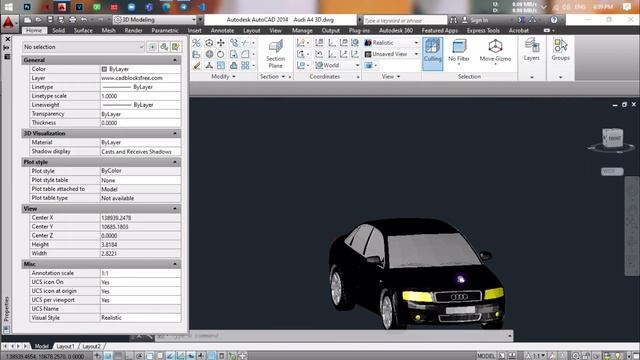Open the Parametric ribbon tab
The height and width of the screenshot is (360, 640).
point(165,30)
